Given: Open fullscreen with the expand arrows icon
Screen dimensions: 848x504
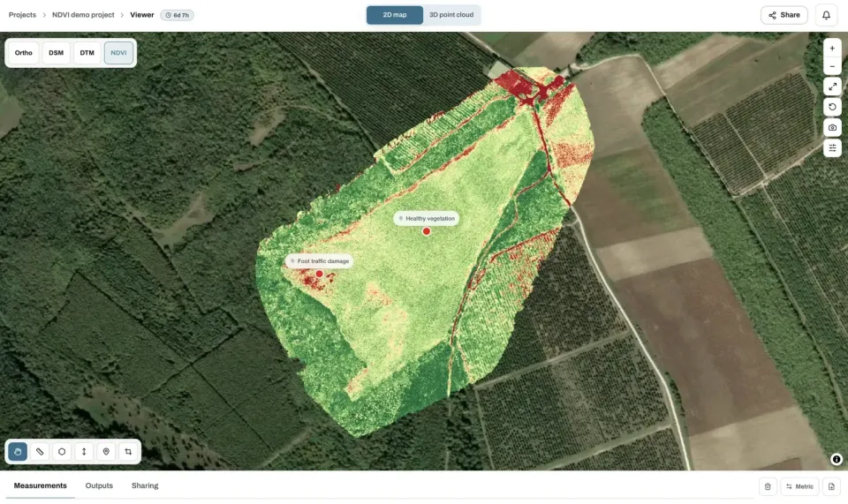Looking at the screenshot, I should 832,87.
